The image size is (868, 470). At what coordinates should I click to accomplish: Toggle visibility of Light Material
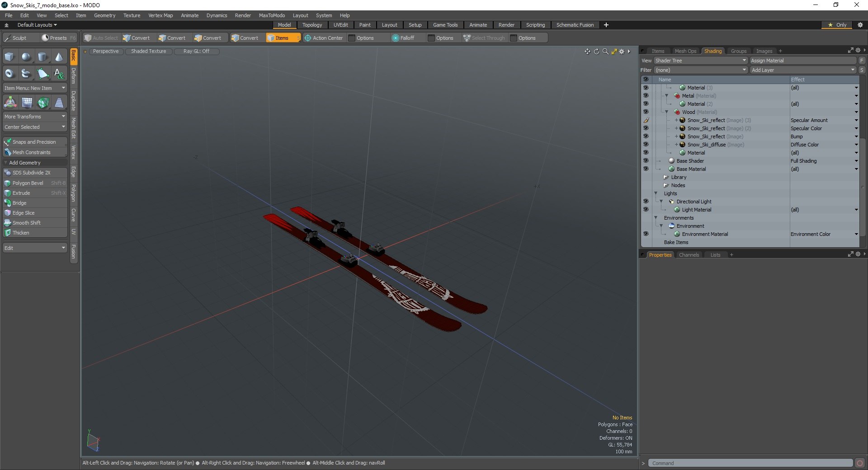(x=646, y=210)
